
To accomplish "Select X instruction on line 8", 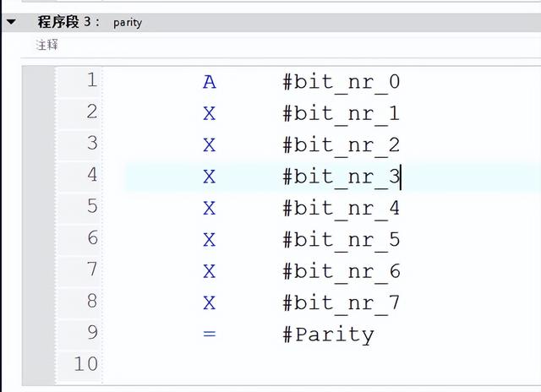I will click(x=210, y=303).
